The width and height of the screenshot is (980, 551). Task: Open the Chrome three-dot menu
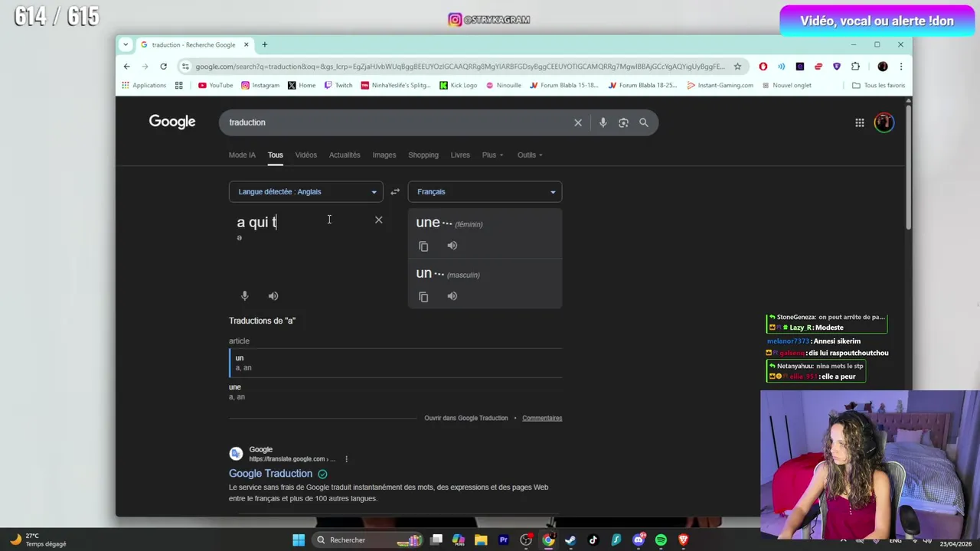[x=901, y=67]
